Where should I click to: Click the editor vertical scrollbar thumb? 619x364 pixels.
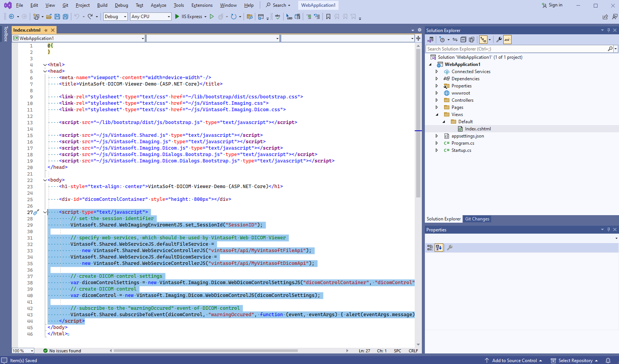point(418,122)
